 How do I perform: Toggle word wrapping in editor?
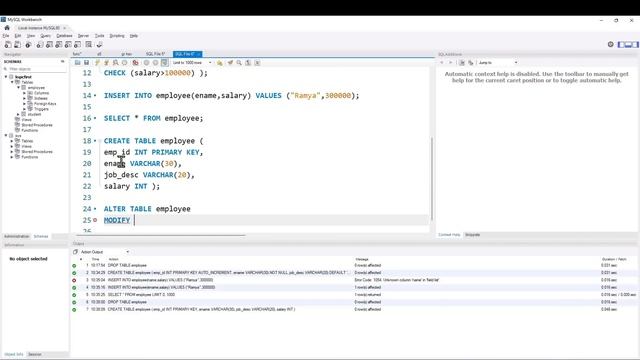pos(258,63)
